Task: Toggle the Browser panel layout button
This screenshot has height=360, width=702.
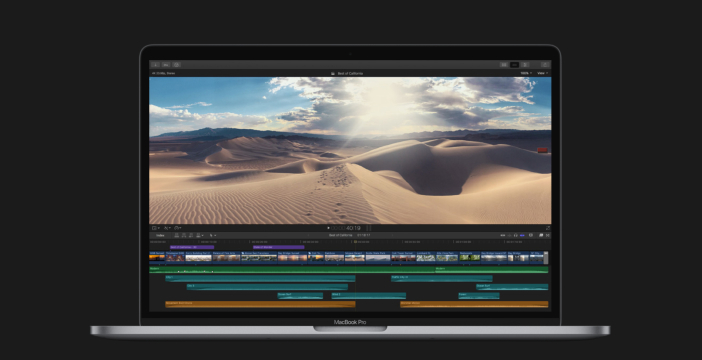Action: (504, 65)
